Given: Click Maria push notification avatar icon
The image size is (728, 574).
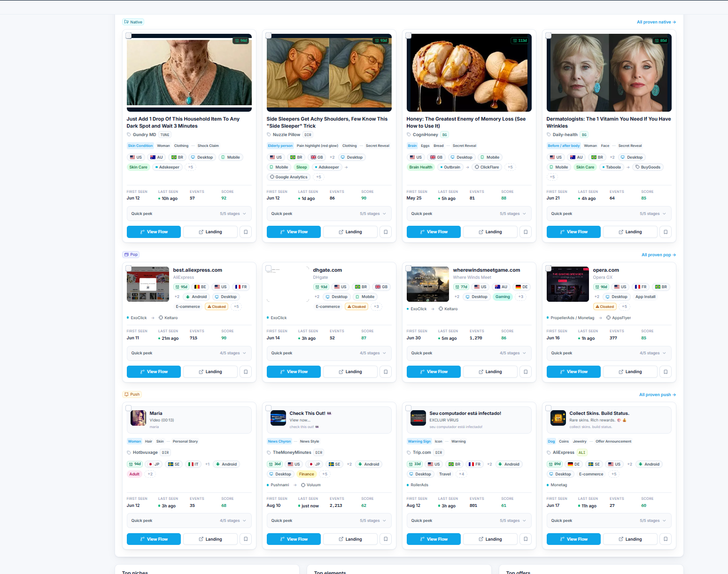Looking at the screenshot, I should click(x=138, y=418).
